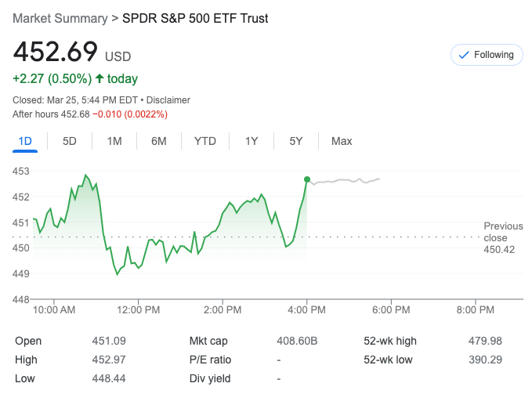Click the checkmark icon in Following
Image resolution: width=532 pixels, height=394 pixels.
463,55
